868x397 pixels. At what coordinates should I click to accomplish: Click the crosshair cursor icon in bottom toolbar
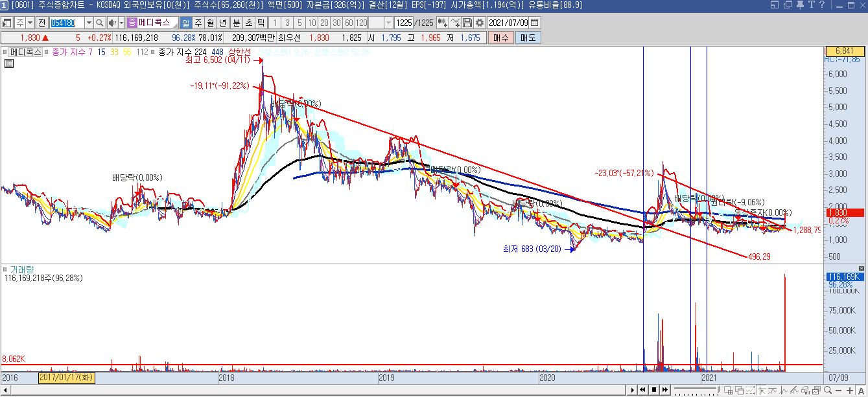762,390
